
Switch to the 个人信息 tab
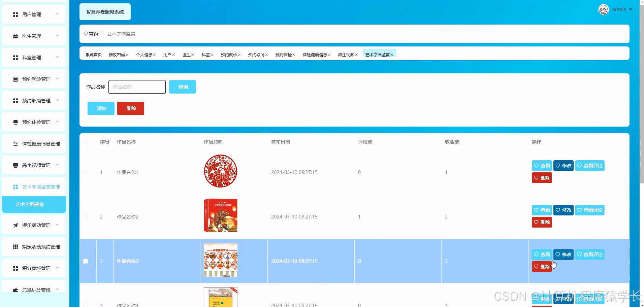(x=144, y=55)
